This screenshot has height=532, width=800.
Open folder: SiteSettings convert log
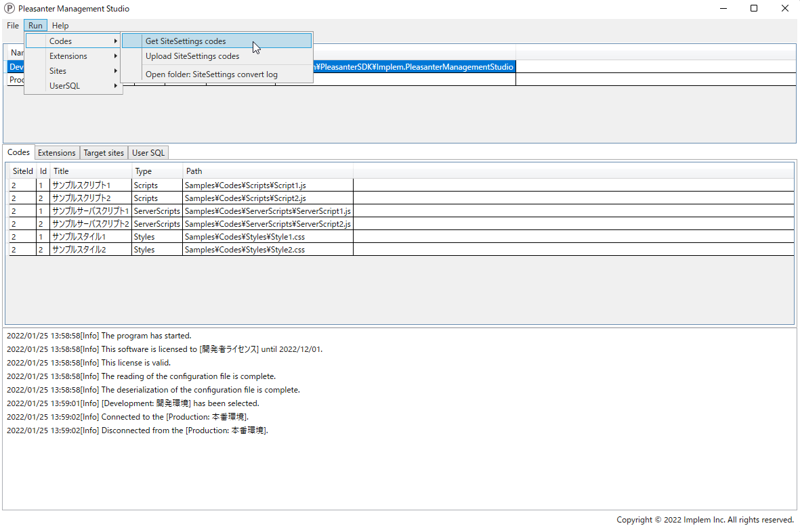click(217, 74)
